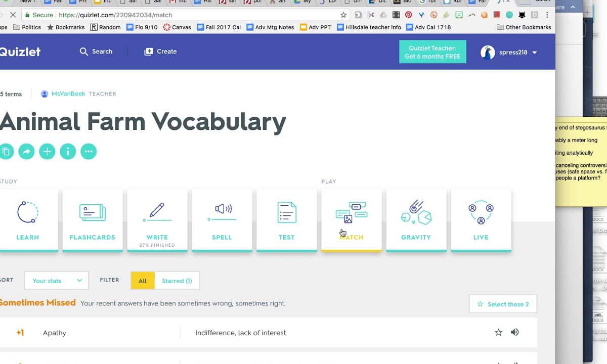Click the term text "Apathy"
The image size is (607, 364).
point(55,333)
